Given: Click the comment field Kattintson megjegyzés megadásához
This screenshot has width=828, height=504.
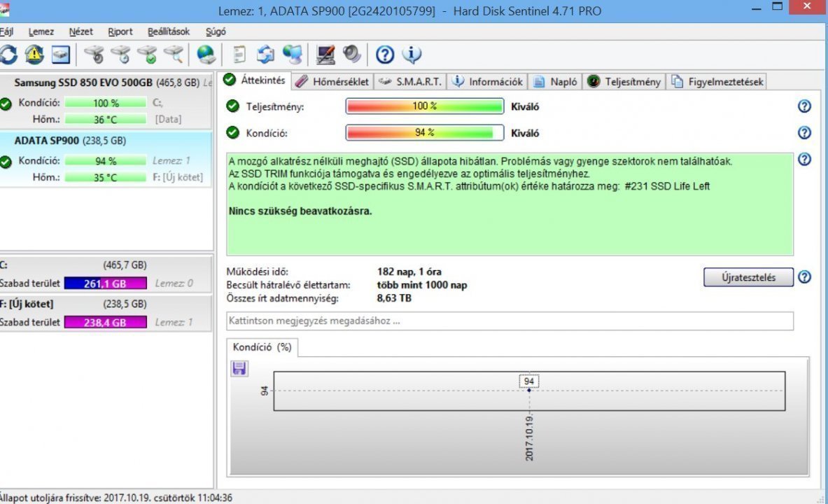Looking at the screenshot, I should point(510,321).
